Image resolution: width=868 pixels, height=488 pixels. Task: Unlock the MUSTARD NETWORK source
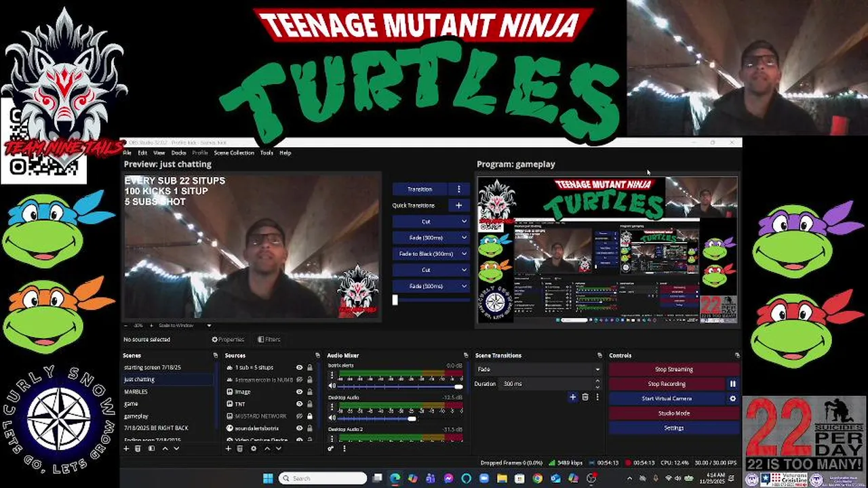coord(310,416)
